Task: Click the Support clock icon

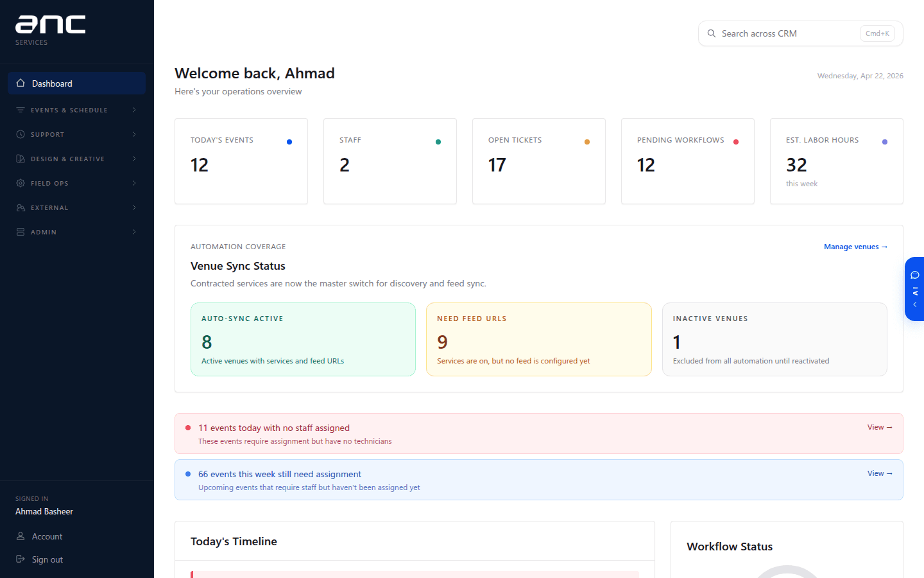Action: (x=21, y=134)
